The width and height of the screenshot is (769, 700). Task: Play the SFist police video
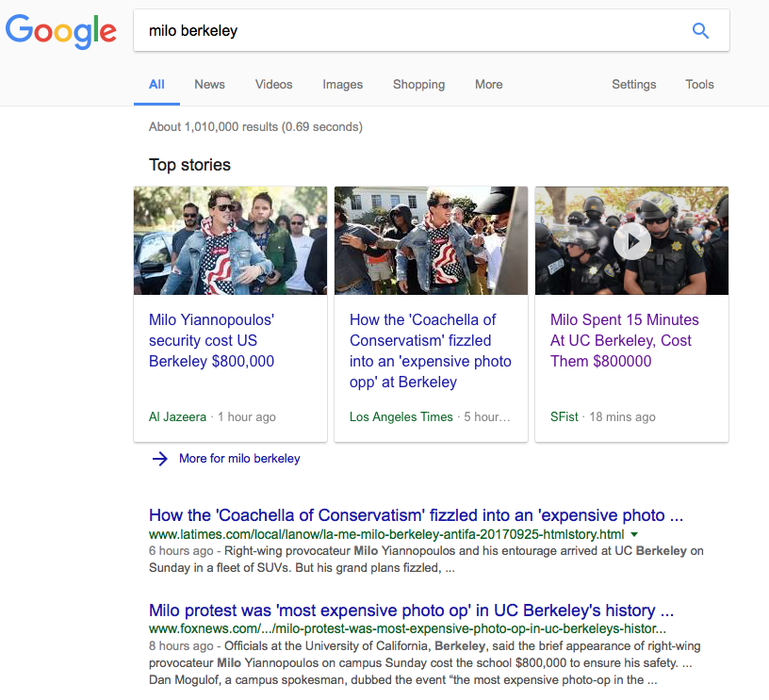(632, 241)
